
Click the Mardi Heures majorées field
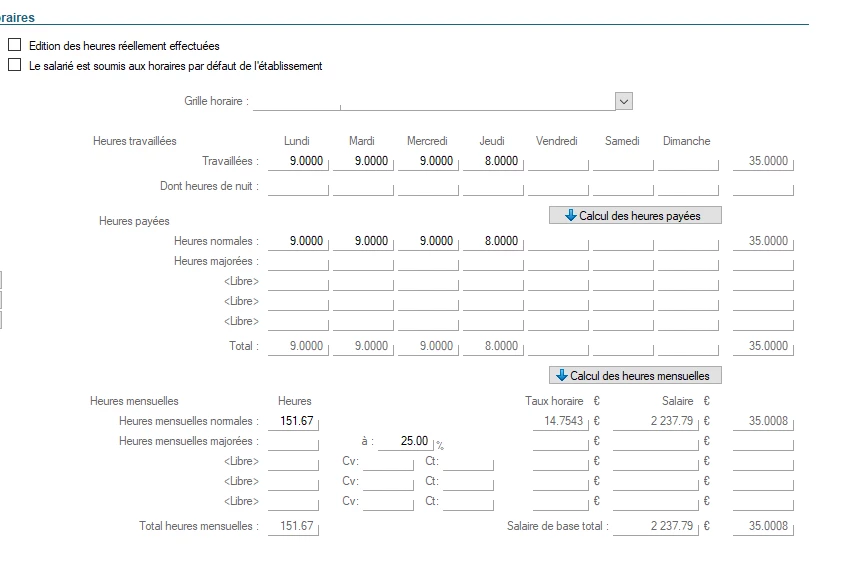click(x=363, y=261)
